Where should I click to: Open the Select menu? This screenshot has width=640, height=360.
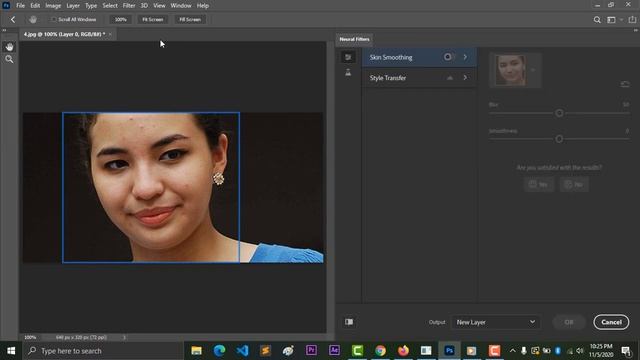110,6
